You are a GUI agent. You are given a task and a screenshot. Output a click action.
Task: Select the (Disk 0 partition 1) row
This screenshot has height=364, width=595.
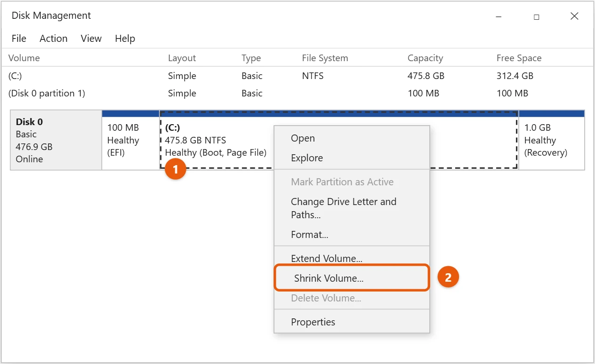point(297,93)
